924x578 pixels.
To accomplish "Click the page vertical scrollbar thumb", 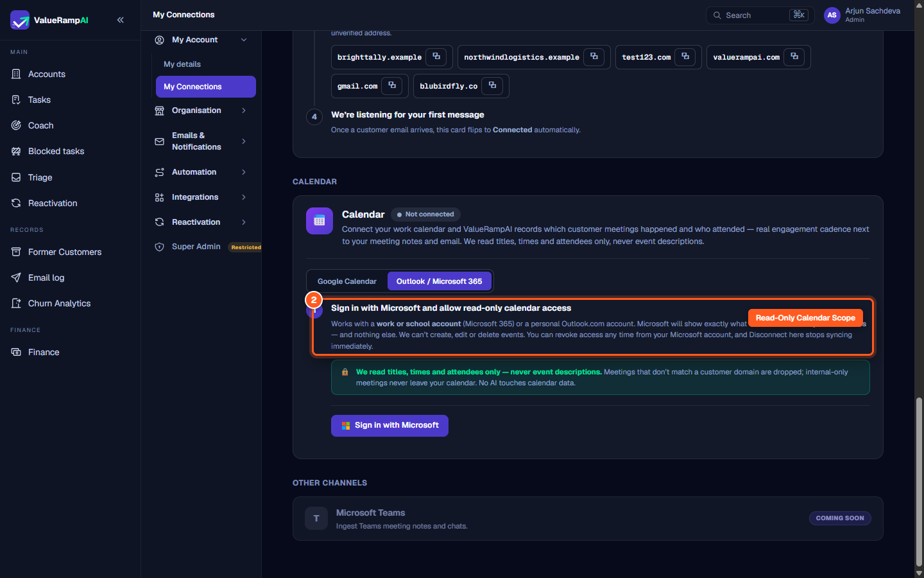I will pos(919,482).
